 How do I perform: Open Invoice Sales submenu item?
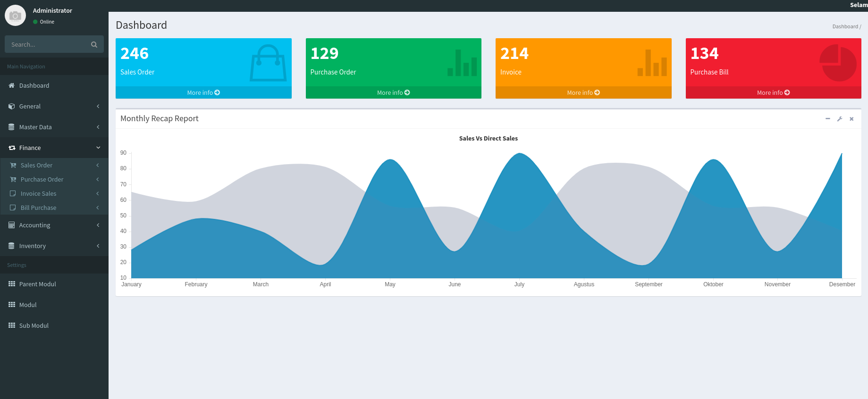click(x=38, y=193)
